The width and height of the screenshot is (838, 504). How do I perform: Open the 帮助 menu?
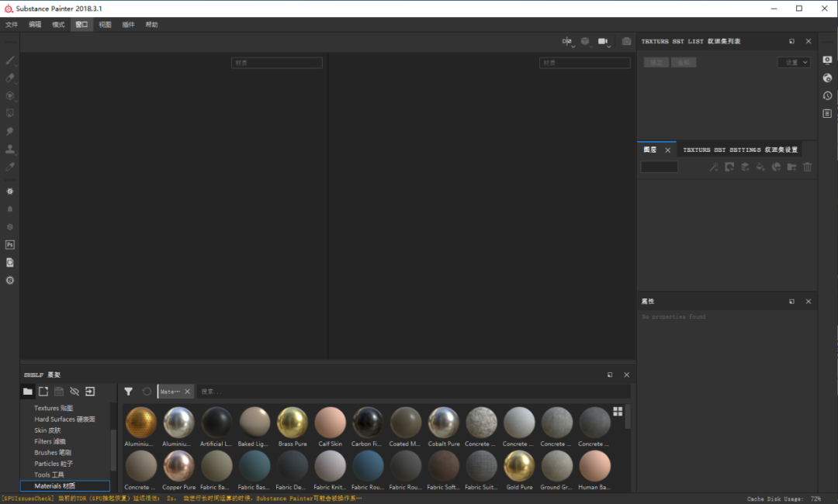pyautogui.click(x=152, y=25)
